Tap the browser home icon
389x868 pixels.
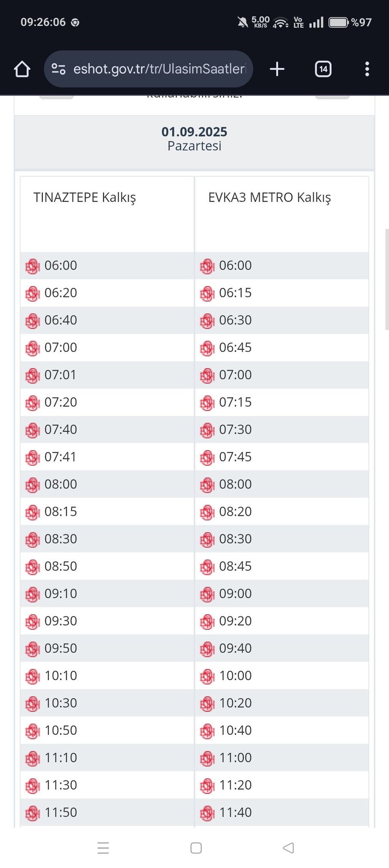[22, 69]
